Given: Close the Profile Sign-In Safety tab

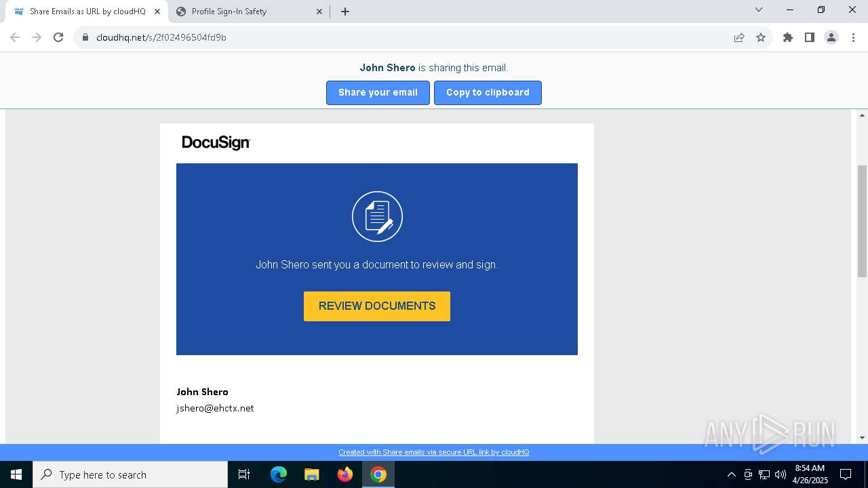Looking at the screenshot, I should 320,12.
